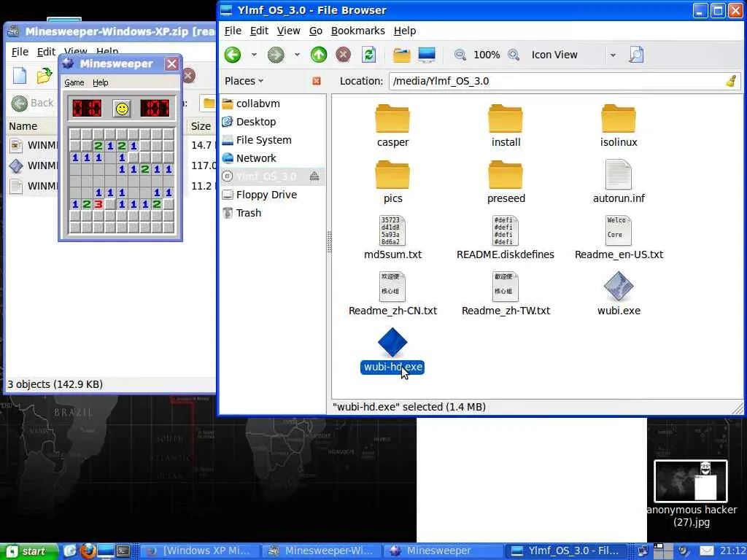
Task: Click the 100% zoom level label
Action: (x=487, y=55)
